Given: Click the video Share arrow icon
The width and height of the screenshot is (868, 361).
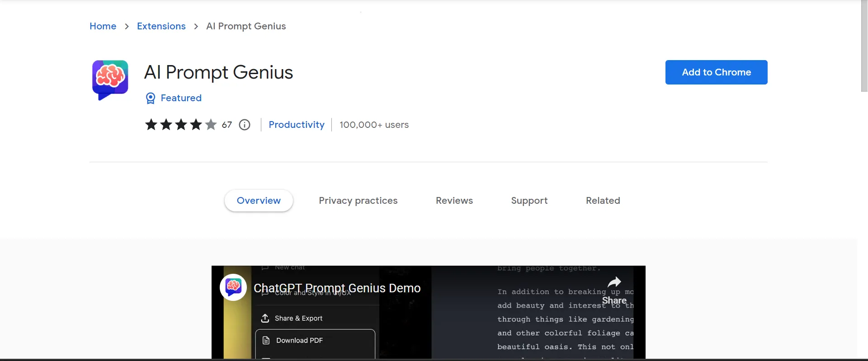Looking at the screenshot, I should point(614,282).
